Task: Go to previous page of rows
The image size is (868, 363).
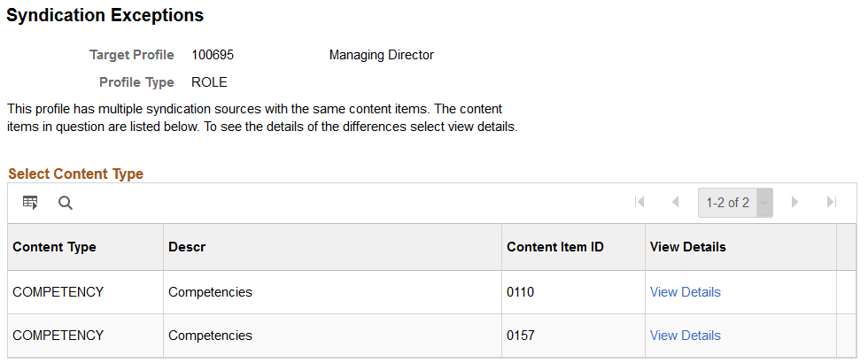Action: (675, 203)
